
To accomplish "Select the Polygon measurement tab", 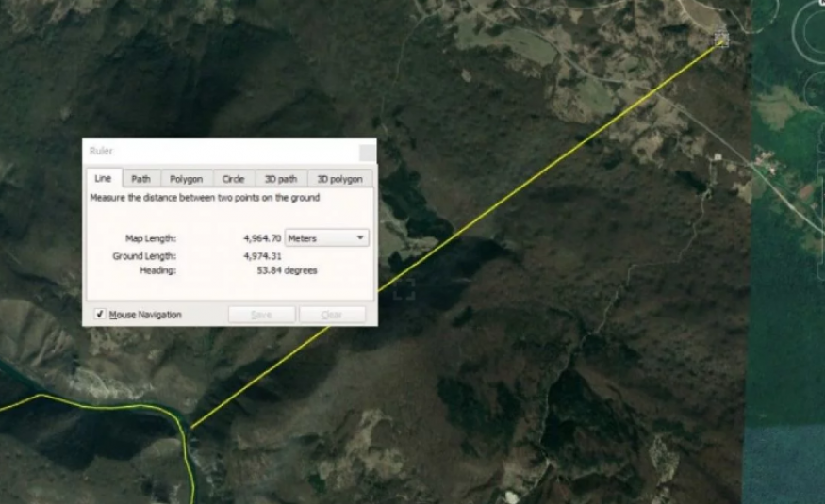I will [x=186, y=179].
